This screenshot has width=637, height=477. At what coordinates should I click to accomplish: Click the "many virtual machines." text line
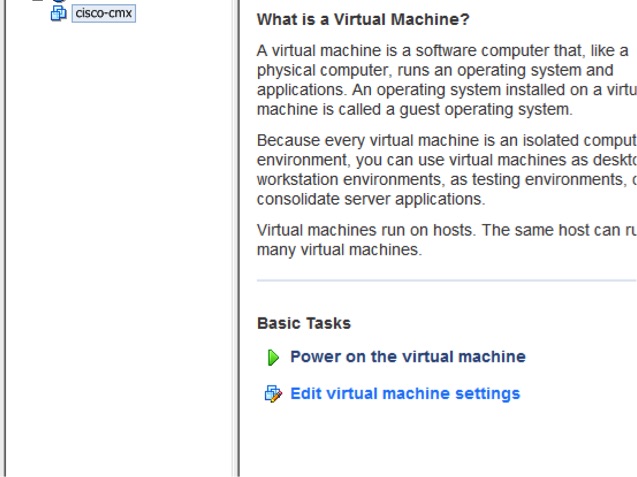339,250
